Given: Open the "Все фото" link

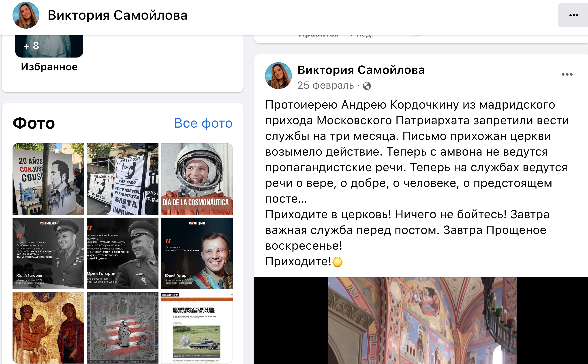Looking at the screenshot, I should 203,123.
